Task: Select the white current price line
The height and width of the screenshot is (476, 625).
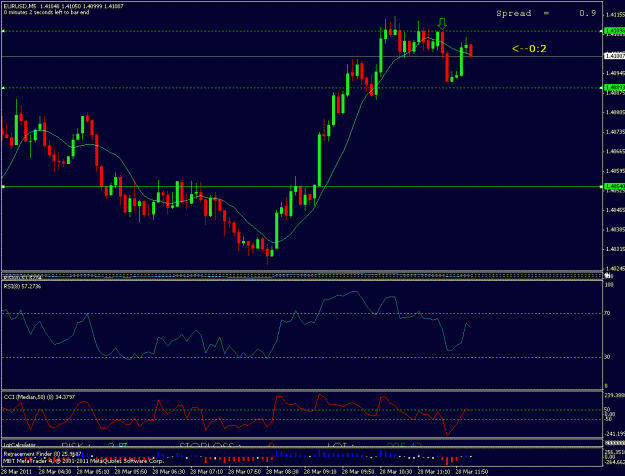Action: tap(302, 57)
